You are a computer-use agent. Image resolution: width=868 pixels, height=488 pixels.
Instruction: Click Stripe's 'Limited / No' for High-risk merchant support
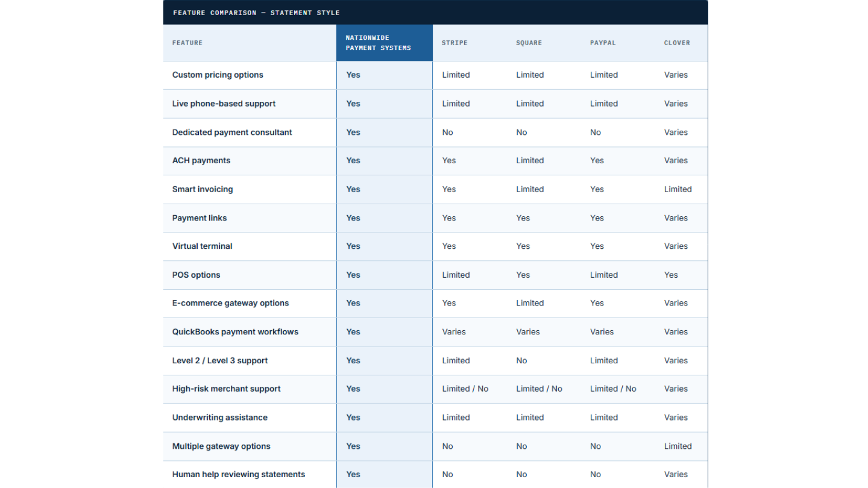coord(465,389)
